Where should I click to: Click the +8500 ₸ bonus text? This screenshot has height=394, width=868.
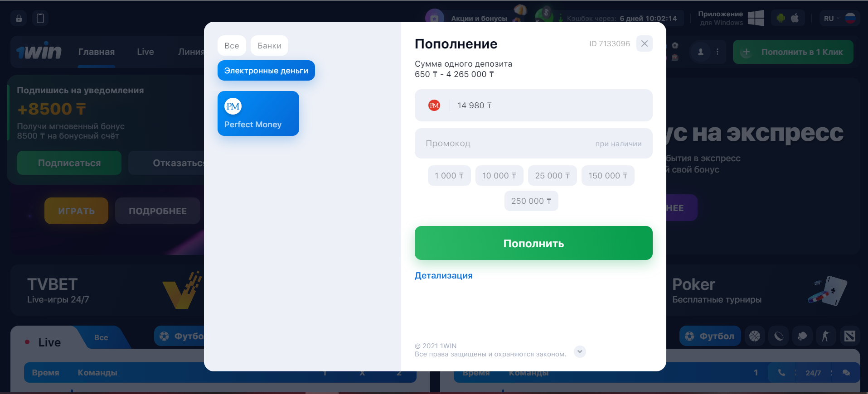point(51,109)
